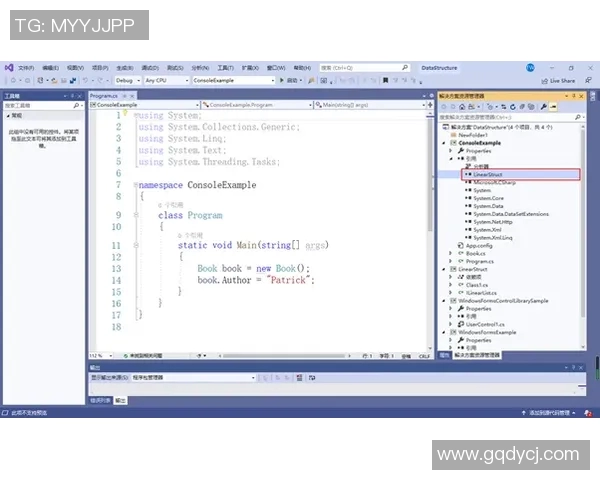The image size is (600, 480).
Task: Toggle word wrap in output panel
Action: click(312, 378)
